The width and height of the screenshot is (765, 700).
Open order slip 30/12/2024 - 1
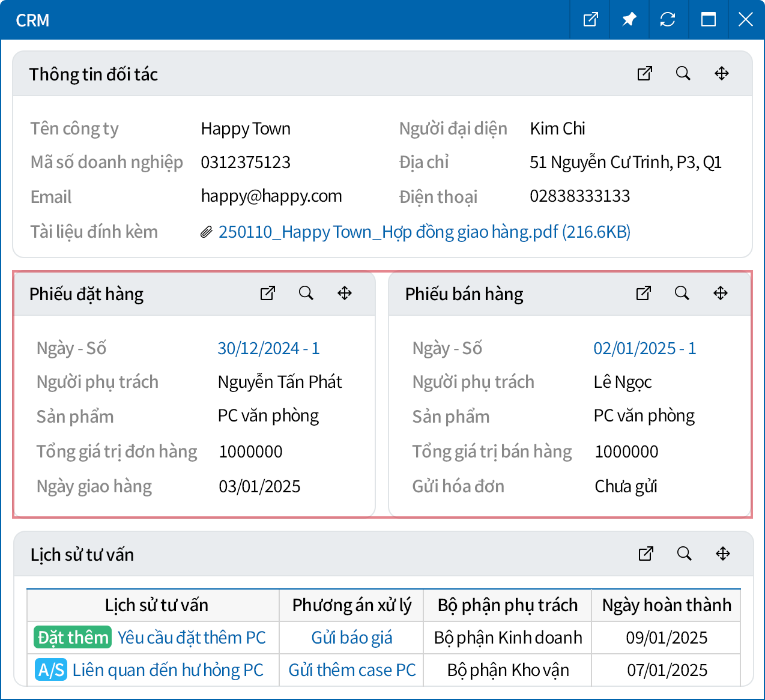pos(268,348)
